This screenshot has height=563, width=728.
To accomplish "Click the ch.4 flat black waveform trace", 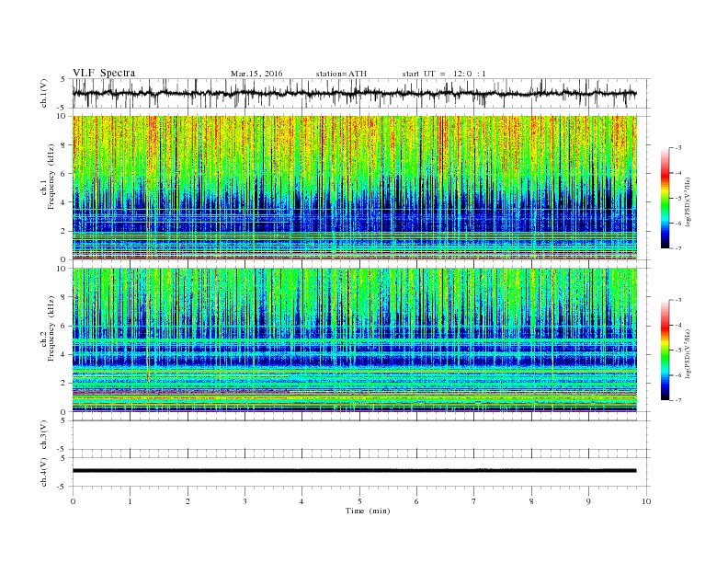I will tap(354, 471).
